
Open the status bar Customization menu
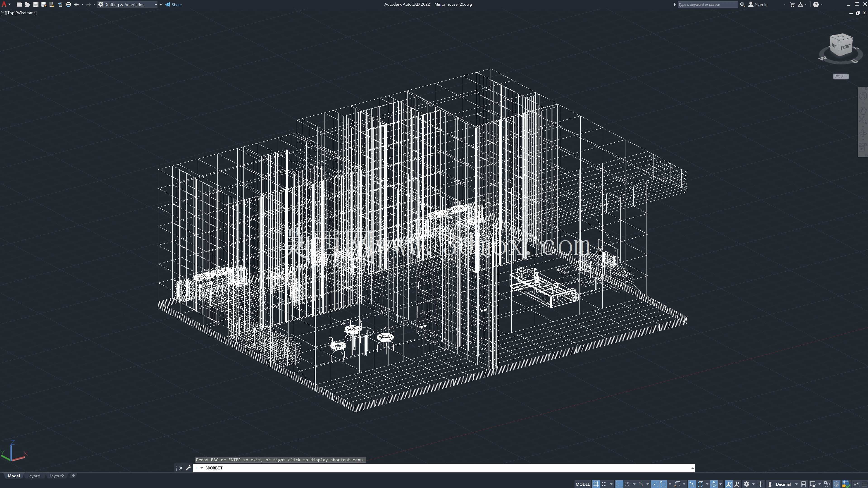coord(864,484)
